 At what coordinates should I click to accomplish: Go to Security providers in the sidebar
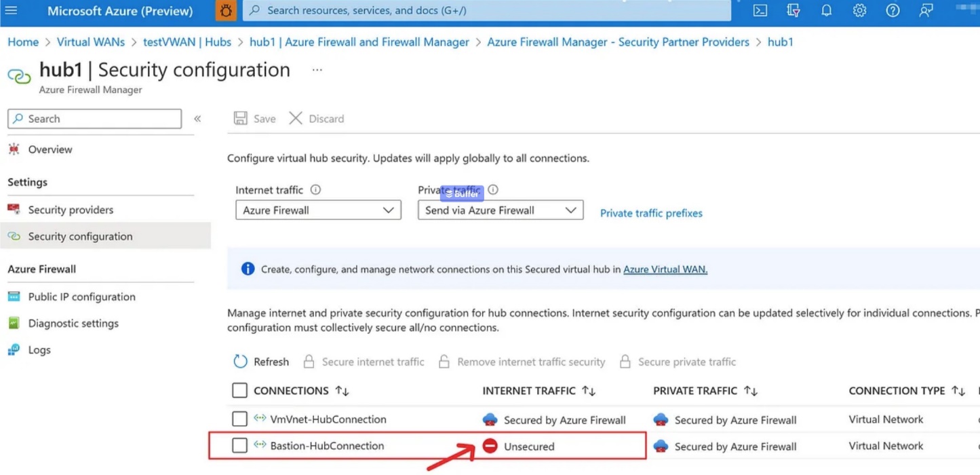tap(71, 210)
